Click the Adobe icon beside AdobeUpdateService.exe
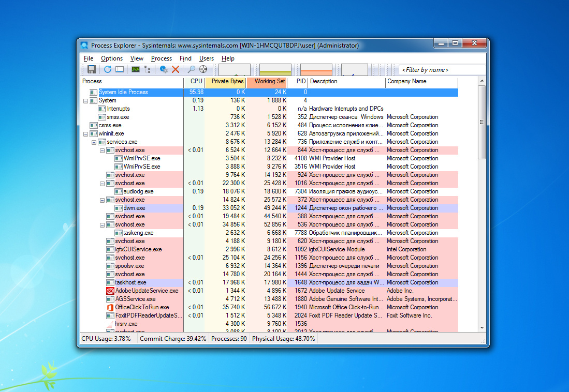This screenshot has width=569, height=392. (x=110, y=291)
